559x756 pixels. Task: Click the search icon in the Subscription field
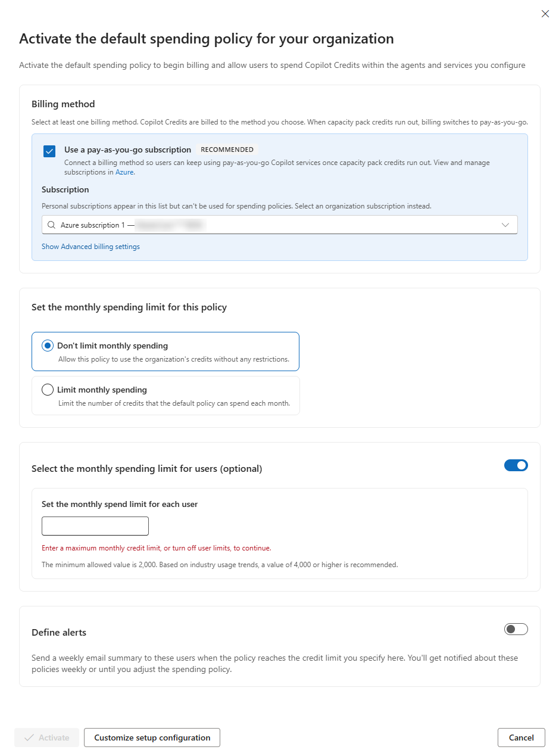pyautogui.click(x=51, y=225)
